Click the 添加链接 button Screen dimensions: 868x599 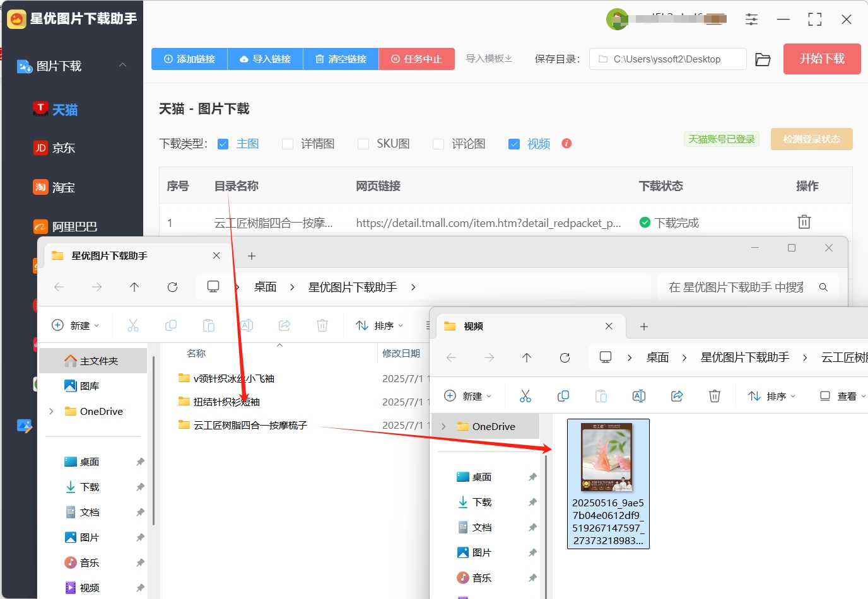(x=189, y=59)
